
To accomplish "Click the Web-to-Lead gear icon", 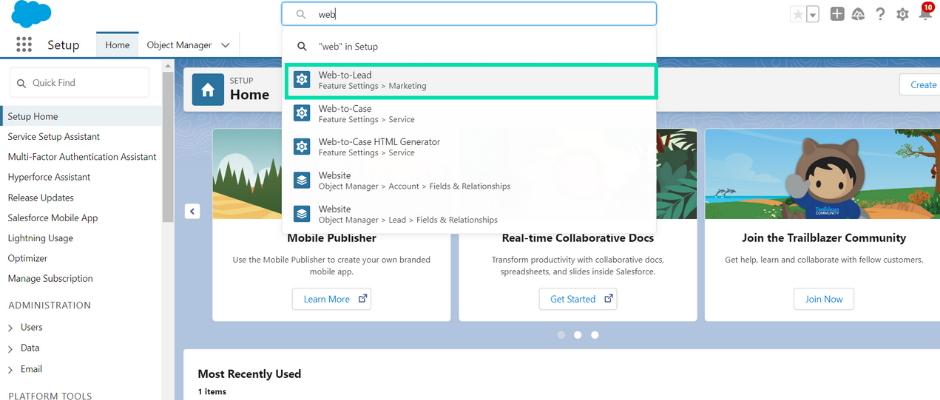I will coord(302,80).
